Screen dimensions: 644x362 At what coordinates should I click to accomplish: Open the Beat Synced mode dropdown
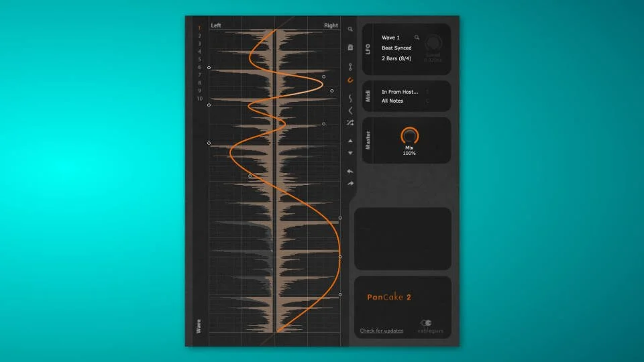396,48
